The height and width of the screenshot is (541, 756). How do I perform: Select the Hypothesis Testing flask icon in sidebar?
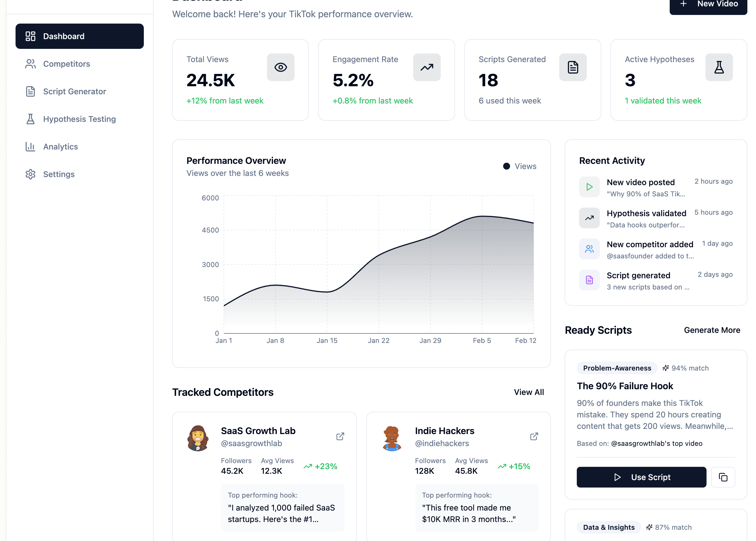tap(30, 119)
